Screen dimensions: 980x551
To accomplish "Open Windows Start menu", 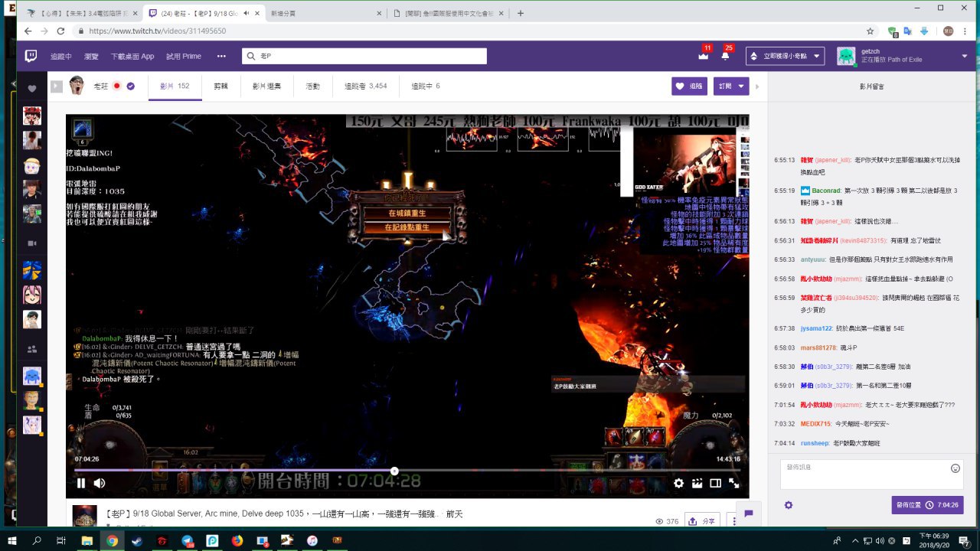I will (x=12, y=540).
